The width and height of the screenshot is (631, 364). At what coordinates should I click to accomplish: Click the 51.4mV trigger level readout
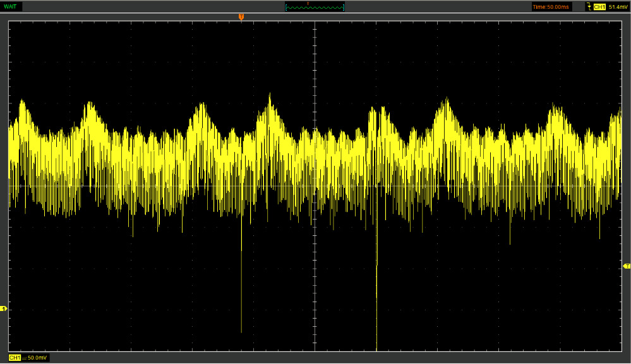click(618, 7)
